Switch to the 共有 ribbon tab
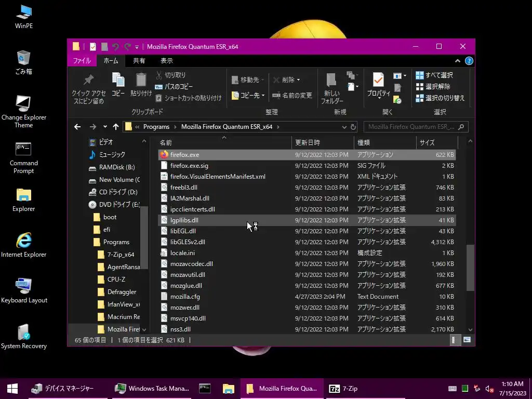 pos(139,61)
